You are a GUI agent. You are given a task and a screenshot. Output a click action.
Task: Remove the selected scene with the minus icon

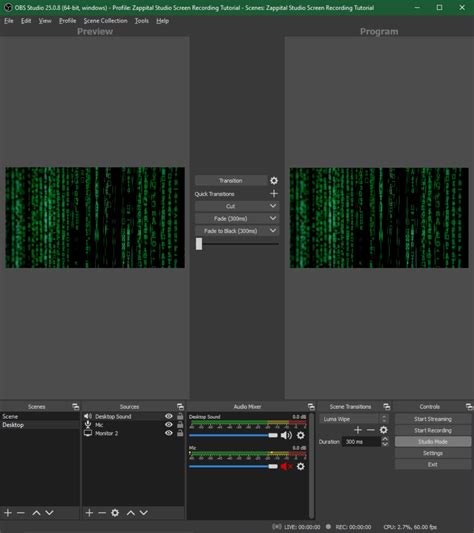click(x=21, y=513)
